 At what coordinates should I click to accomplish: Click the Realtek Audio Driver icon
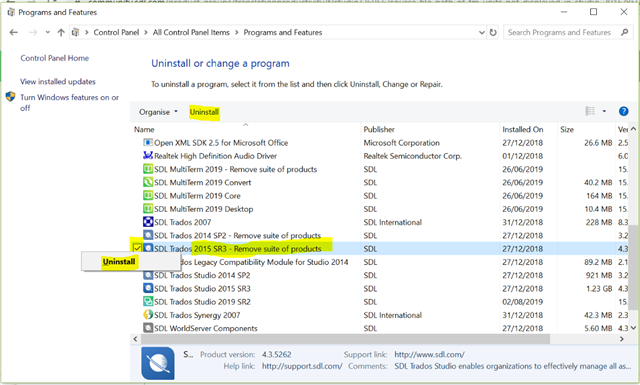pos(148,156)
